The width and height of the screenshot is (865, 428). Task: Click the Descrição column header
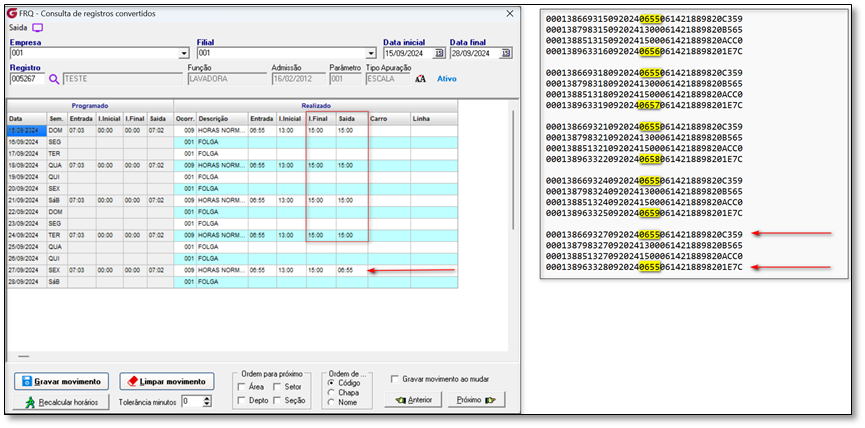[x=222, y=119]
